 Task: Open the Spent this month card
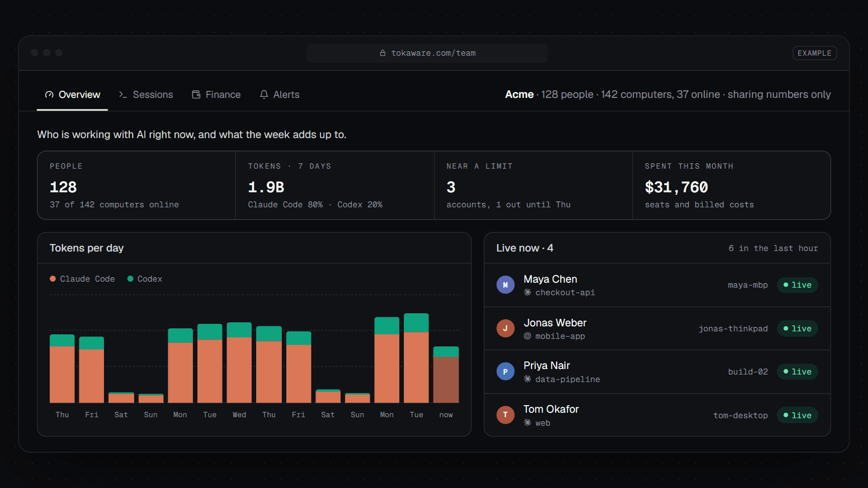[731, 185]
